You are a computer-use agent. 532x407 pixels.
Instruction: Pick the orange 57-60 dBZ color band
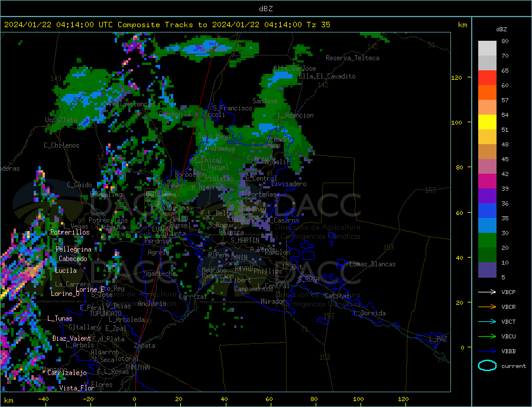(x=487, y=93)
